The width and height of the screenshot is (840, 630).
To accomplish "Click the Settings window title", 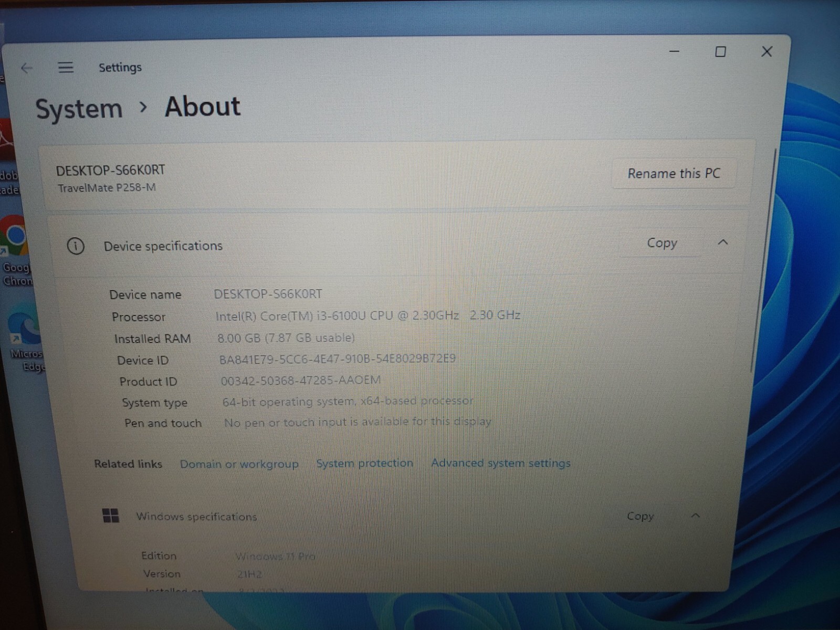I will pyautogui.click(x=120, y=68).
